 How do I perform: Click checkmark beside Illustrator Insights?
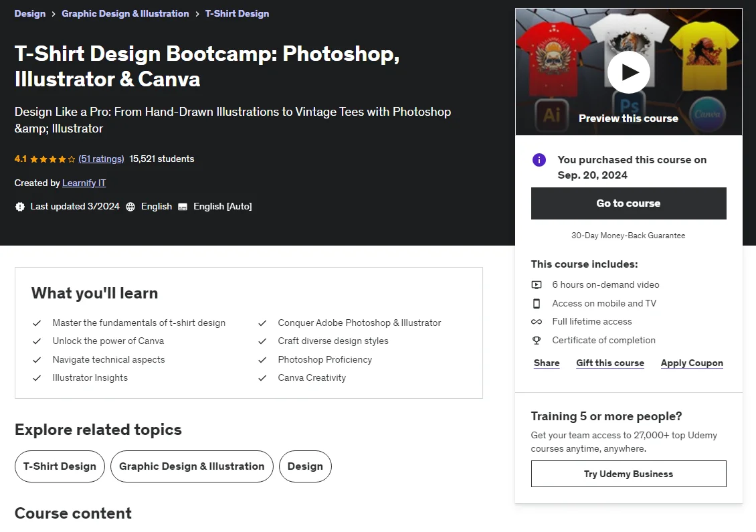[37, 378]
